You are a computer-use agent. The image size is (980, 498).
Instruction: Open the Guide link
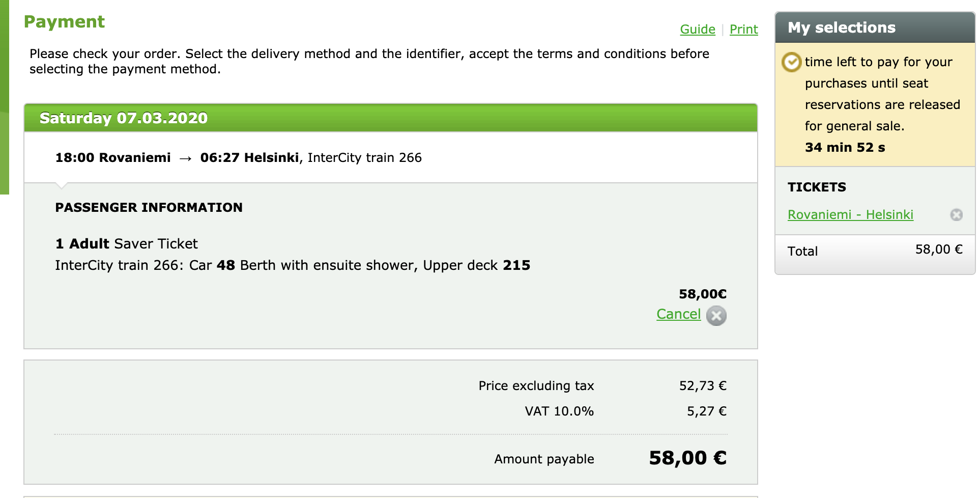698,30
